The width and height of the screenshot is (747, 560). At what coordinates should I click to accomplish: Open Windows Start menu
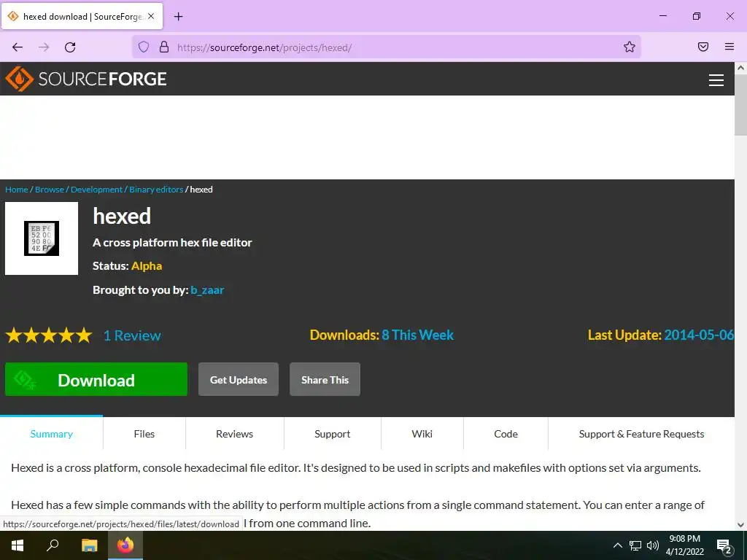tap(18, 545)
